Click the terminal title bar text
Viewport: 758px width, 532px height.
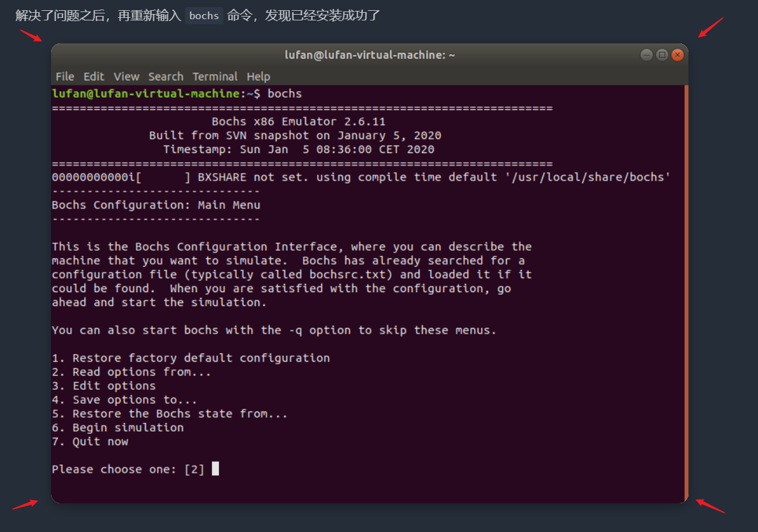(x=369, y=55)
